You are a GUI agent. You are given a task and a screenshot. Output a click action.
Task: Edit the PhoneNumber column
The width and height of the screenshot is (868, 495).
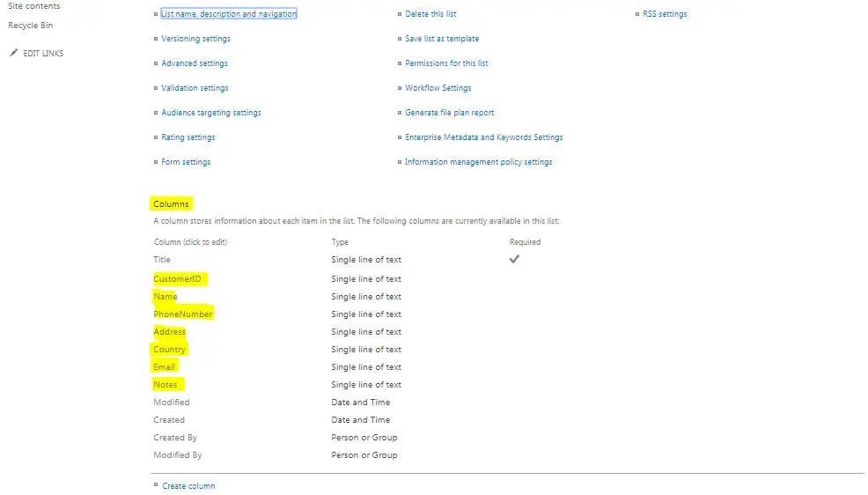click(183, 314)
